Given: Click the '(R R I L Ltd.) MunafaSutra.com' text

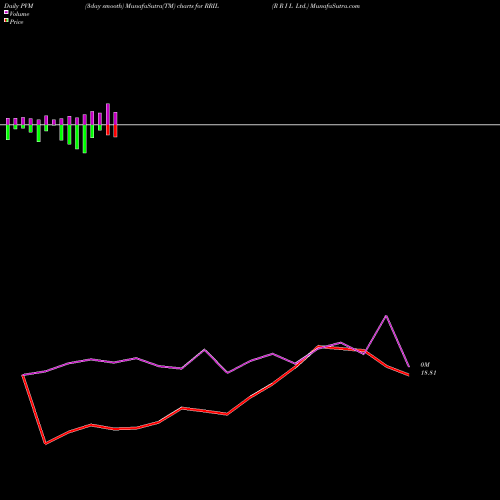Looking at the screenshot, I should tap(316, 6).
